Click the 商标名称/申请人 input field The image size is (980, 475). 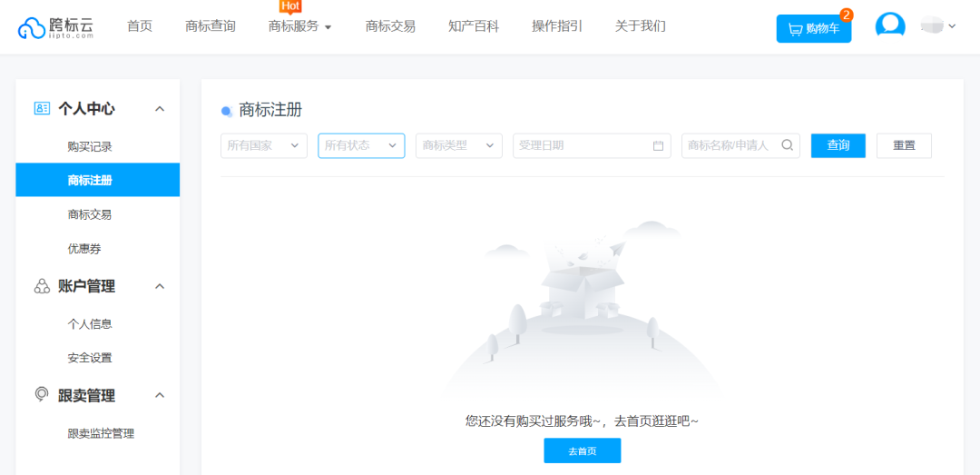coord(729,145)
